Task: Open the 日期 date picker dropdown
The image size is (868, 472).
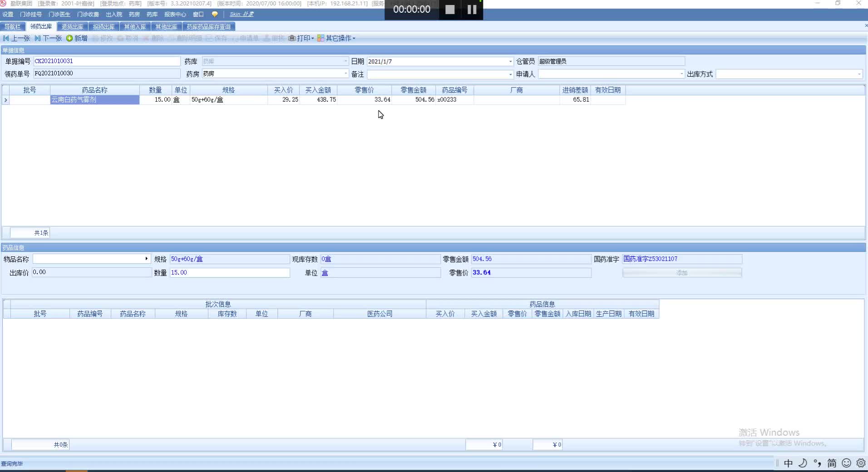Action: tap(510, 61)
